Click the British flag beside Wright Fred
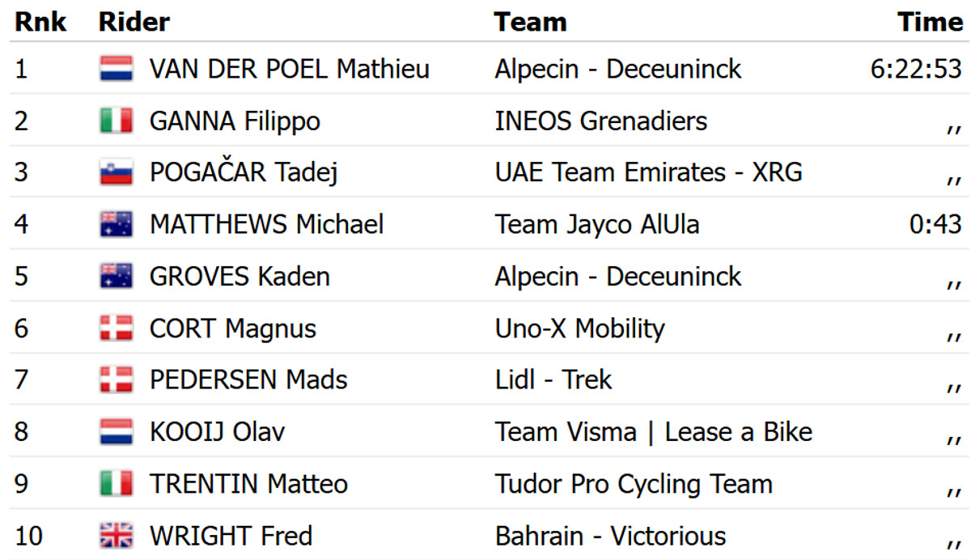The image size is (971, 560). pyautogui.click(x=117, y=536)
